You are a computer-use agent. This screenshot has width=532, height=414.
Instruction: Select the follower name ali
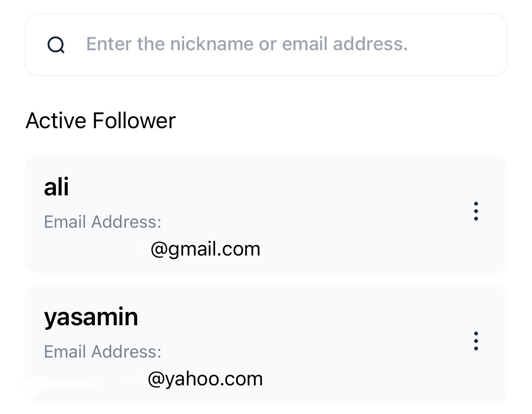tap(56, 187)
